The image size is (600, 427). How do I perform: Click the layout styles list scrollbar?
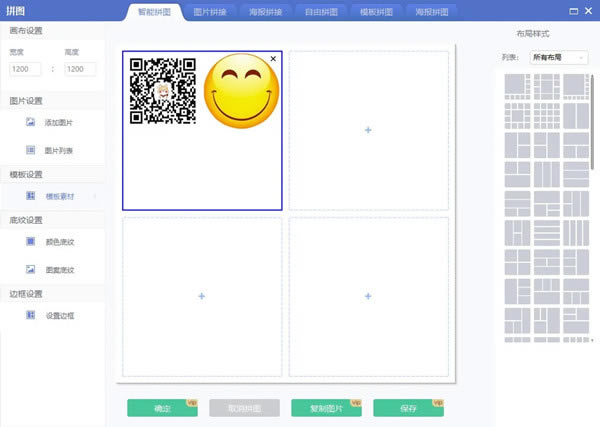coord(592,122)
